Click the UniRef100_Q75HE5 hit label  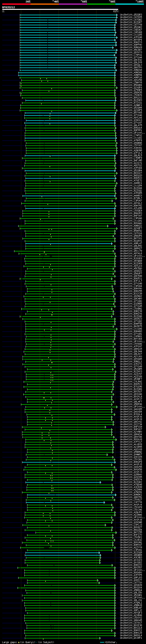pos(131,90)
